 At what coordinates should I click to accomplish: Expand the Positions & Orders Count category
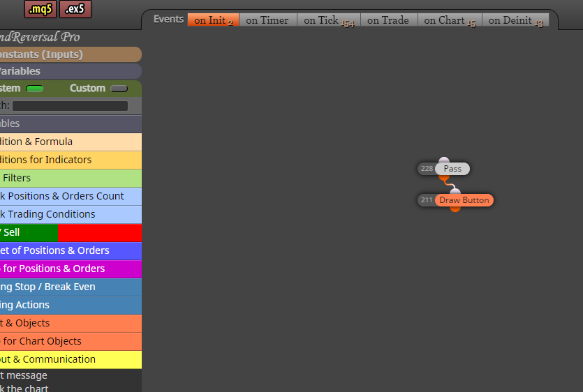click(71, 196)
